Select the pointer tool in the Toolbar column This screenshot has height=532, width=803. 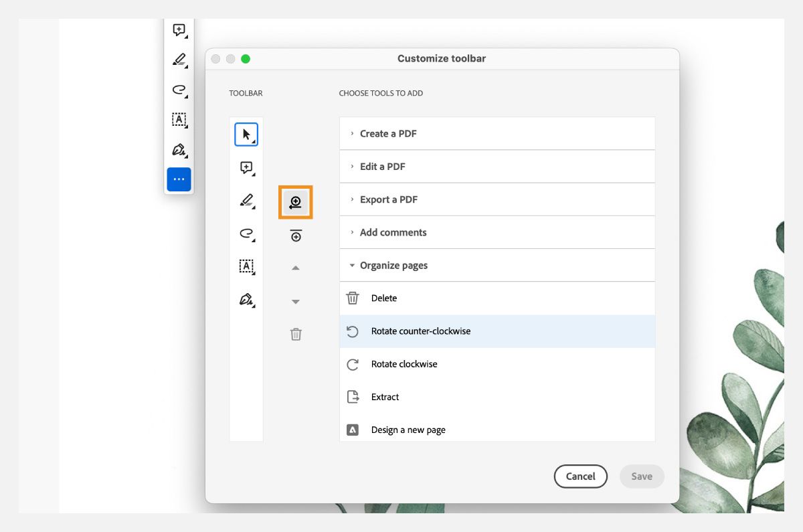(246, 134)
